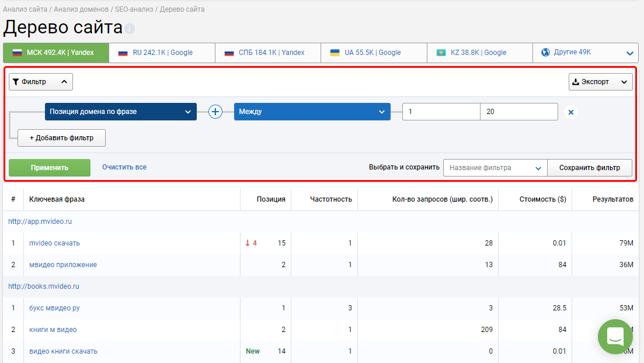Open Анализ сайта breadcrumb link

tap(25, 9)
